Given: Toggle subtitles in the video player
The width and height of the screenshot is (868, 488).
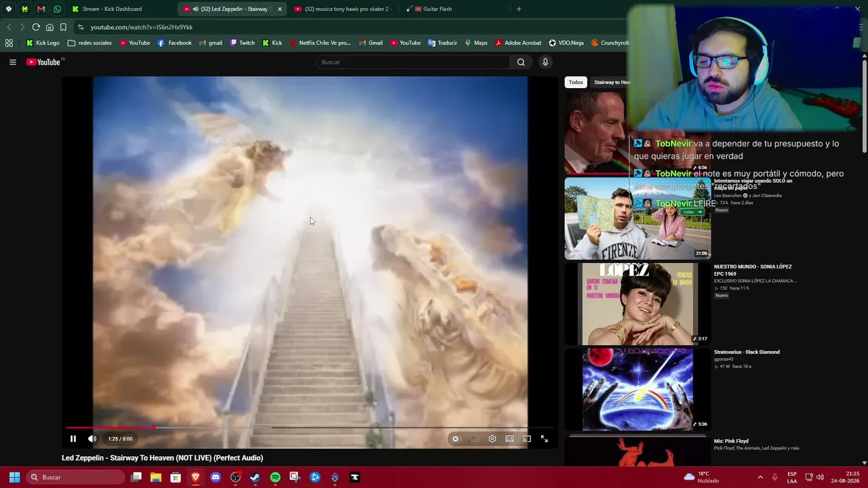Looking at the screenshot, I should tap(475, 439).
